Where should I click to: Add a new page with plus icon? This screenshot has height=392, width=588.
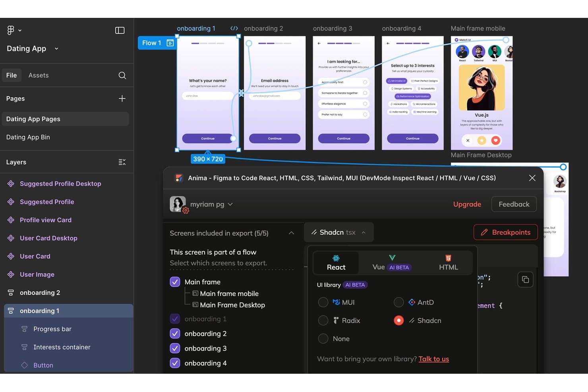122,98
